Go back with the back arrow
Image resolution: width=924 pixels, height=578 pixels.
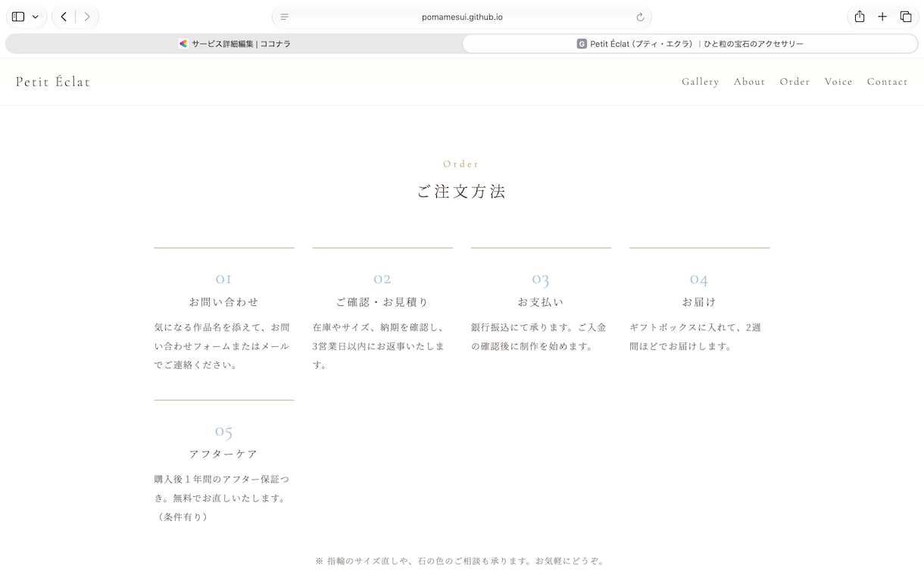(64, 17)
